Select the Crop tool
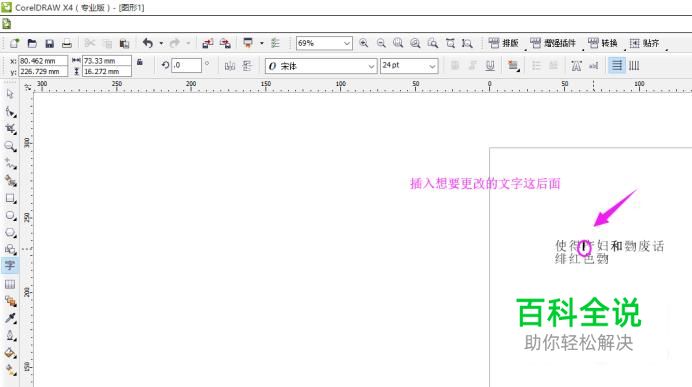692x387 pixels. point(10,129)
